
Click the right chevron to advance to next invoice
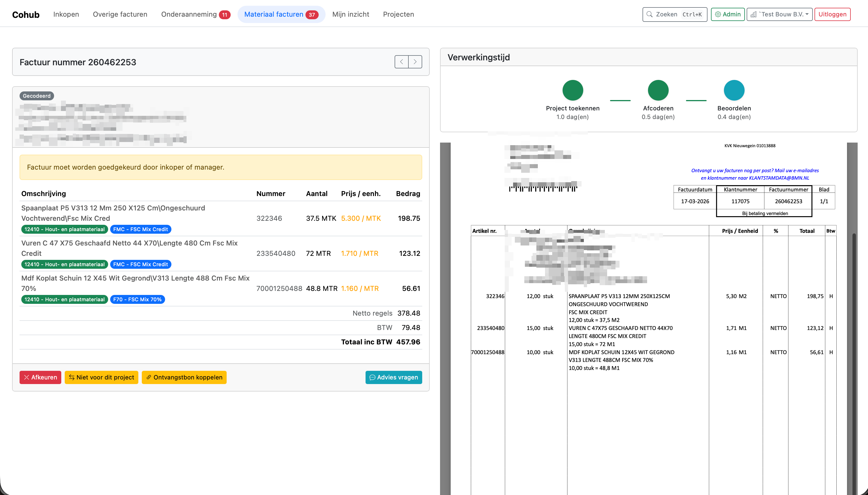click(415, 62)
